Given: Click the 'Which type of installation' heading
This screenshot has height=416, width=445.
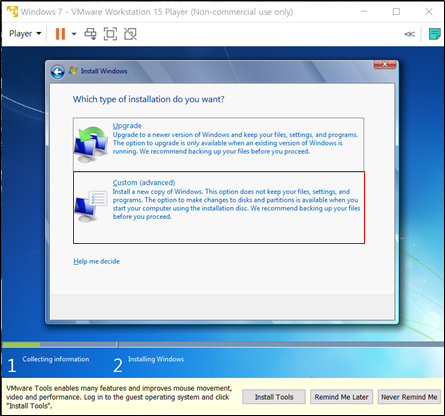Looking at the screenshot, I should (x=149, y=99).
